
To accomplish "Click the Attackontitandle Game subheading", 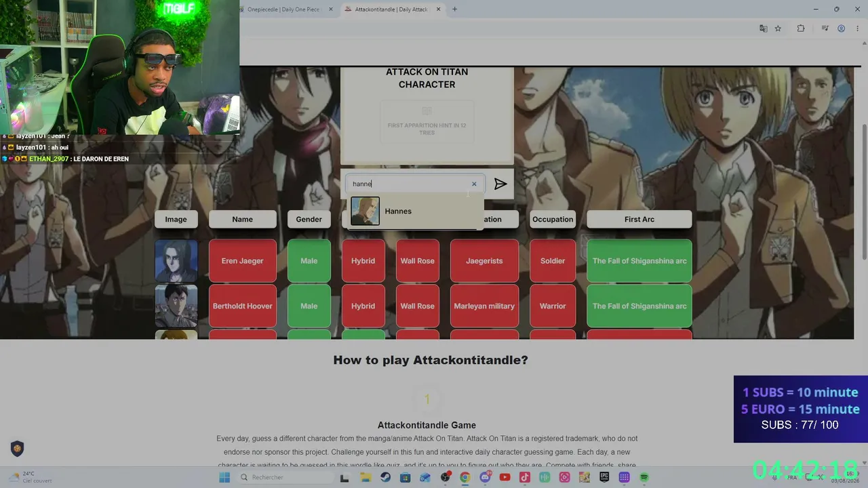I will pyautogui.click(x=427, y=425).
